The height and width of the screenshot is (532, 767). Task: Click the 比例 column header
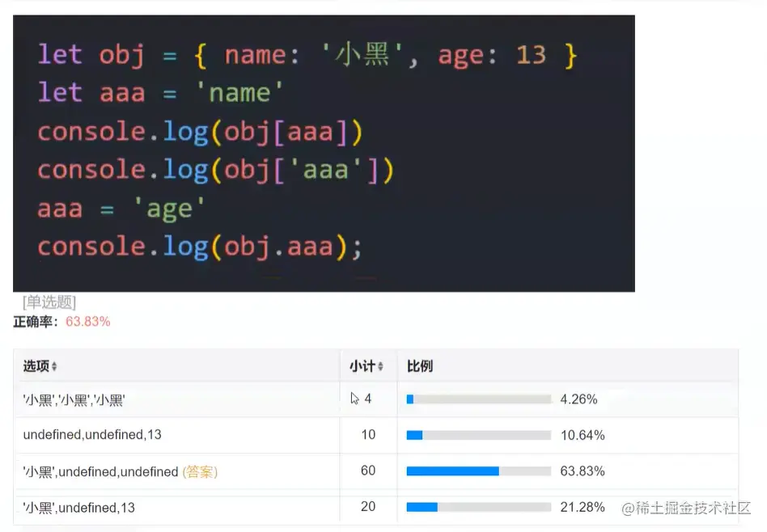(x=567, y=365)
